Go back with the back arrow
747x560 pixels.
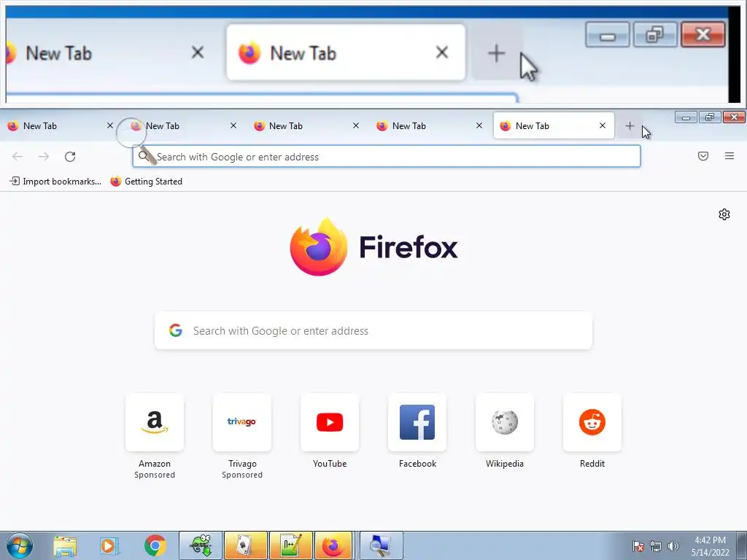(18, 156)
